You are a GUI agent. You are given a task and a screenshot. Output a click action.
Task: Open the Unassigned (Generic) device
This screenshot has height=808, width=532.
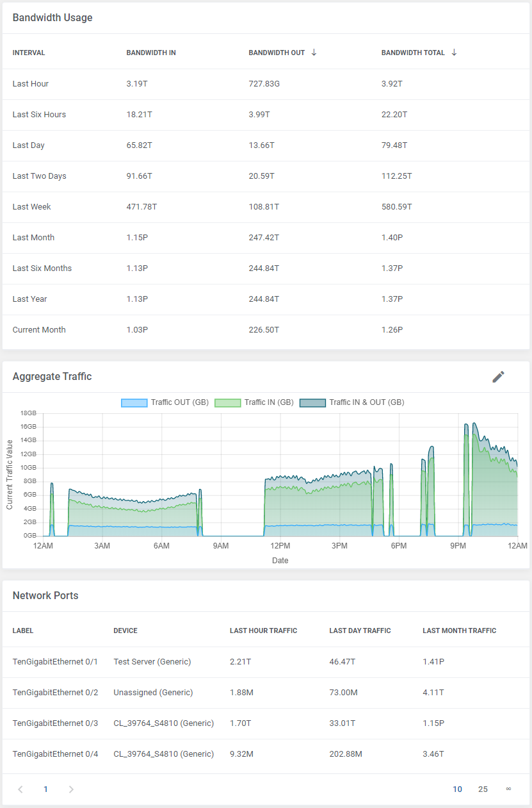pos(153,692)
